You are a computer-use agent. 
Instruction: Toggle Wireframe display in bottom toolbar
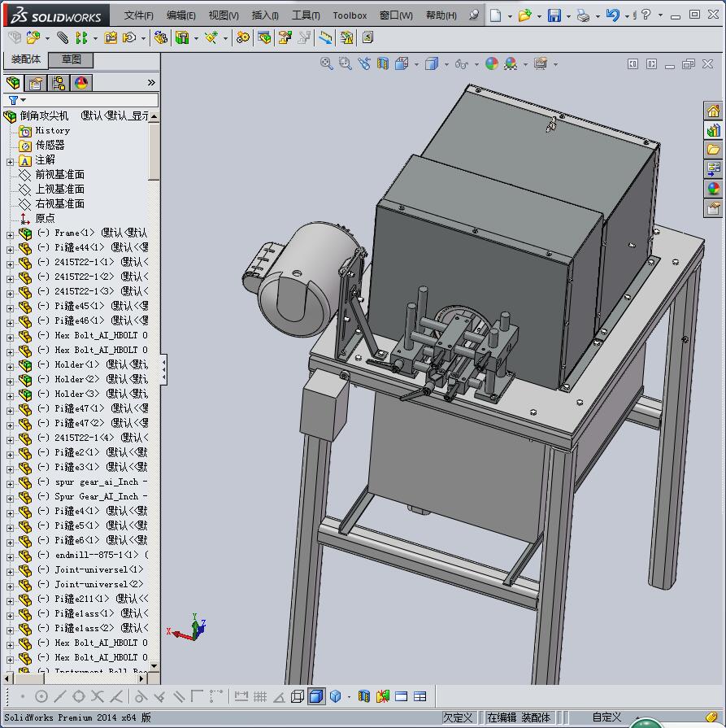coord(297,696)
